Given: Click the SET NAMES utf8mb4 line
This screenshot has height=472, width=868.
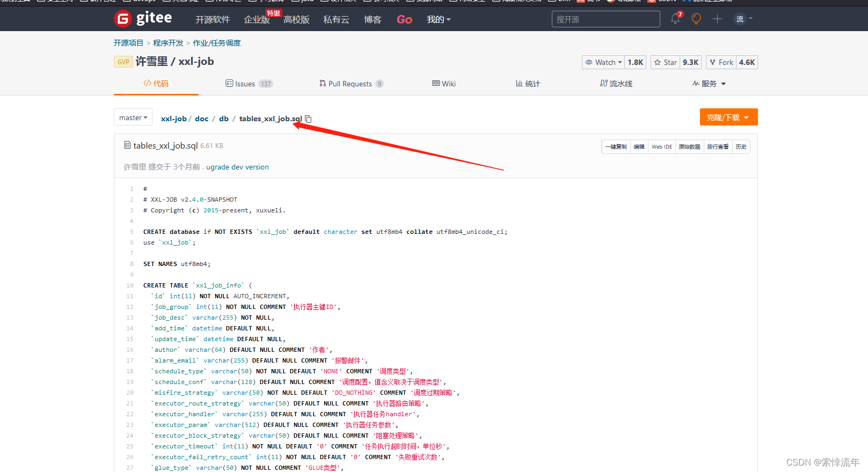Looking at the screenshot, I should 177,264.
